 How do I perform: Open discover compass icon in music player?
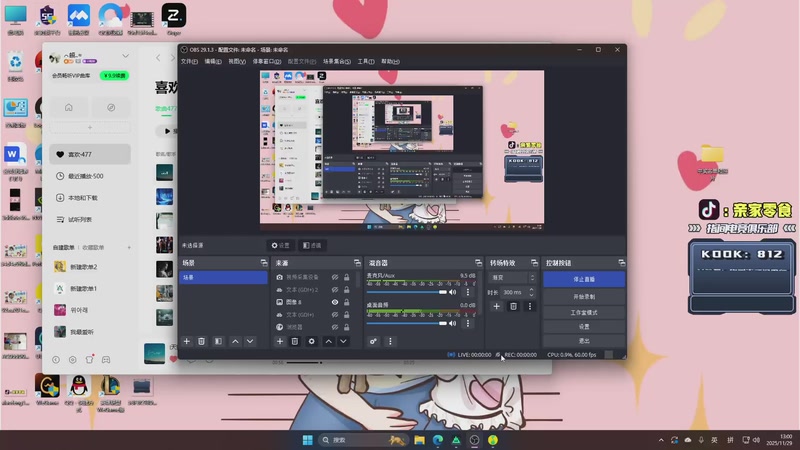(111, 108)
